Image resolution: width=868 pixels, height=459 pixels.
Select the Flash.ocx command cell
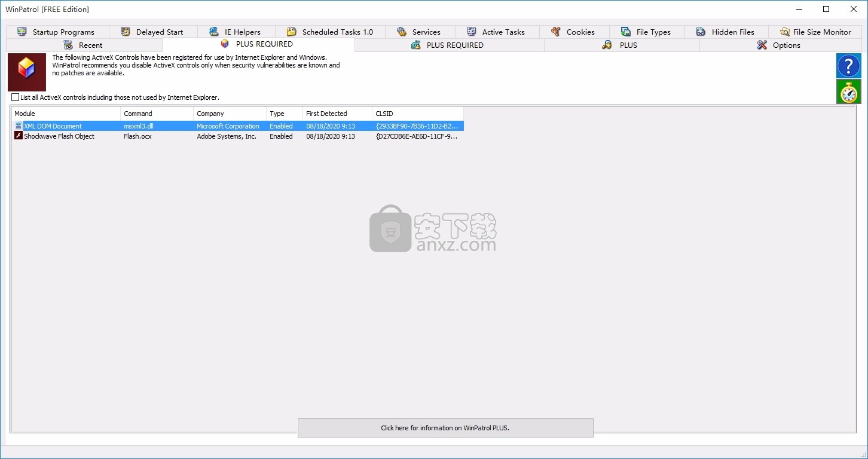point(137,136)
